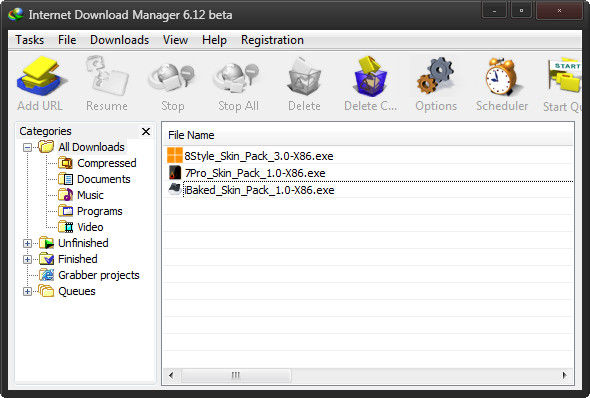Expand the Queues tree node
This screenshot has width=590, height=398.
[x=27, y=291]
